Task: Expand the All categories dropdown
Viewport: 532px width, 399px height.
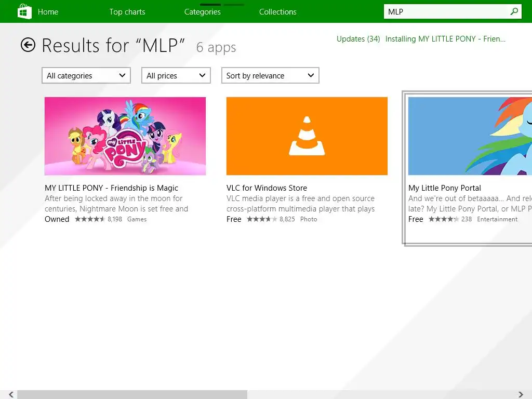Action: (x=86, y=75)
